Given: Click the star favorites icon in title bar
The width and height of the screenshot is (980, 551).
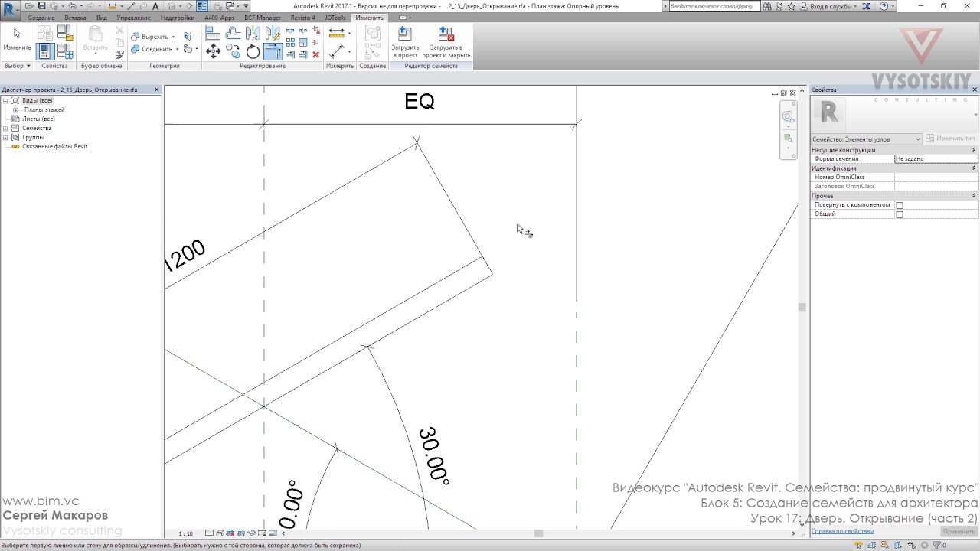Looking at the screenshot, I should [x=791, y=6].
